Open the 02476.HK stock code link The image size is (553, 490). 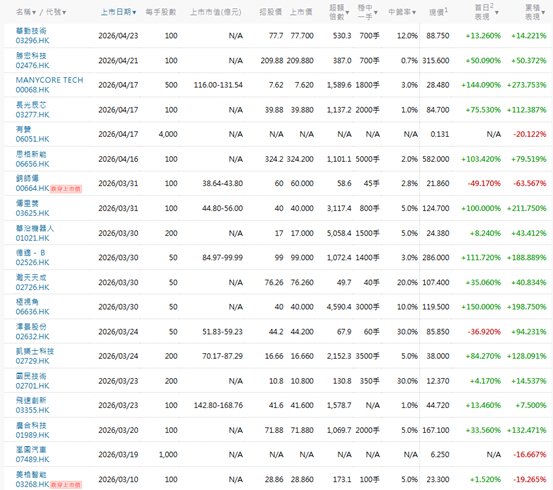(32, 65)
